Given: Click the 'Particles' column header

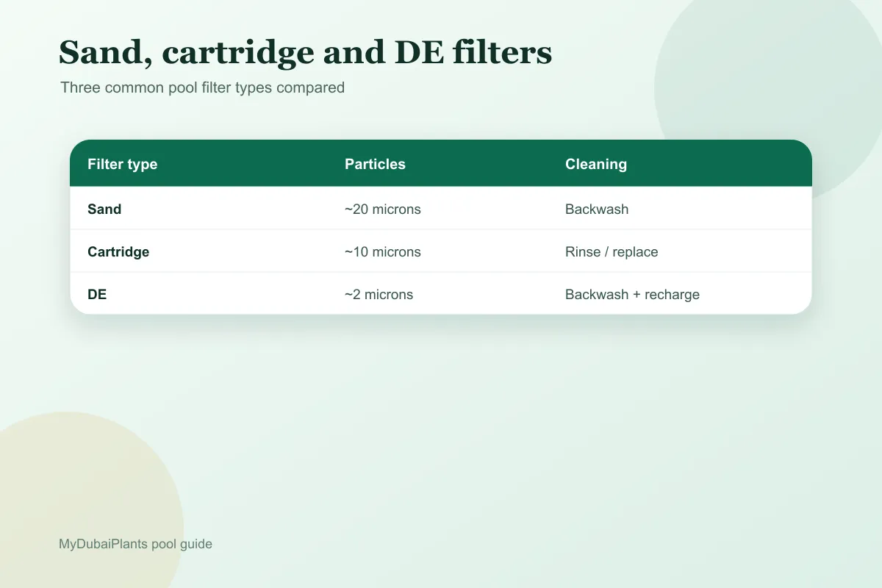Looking at the screenshot, I should [x=375, y=164].
